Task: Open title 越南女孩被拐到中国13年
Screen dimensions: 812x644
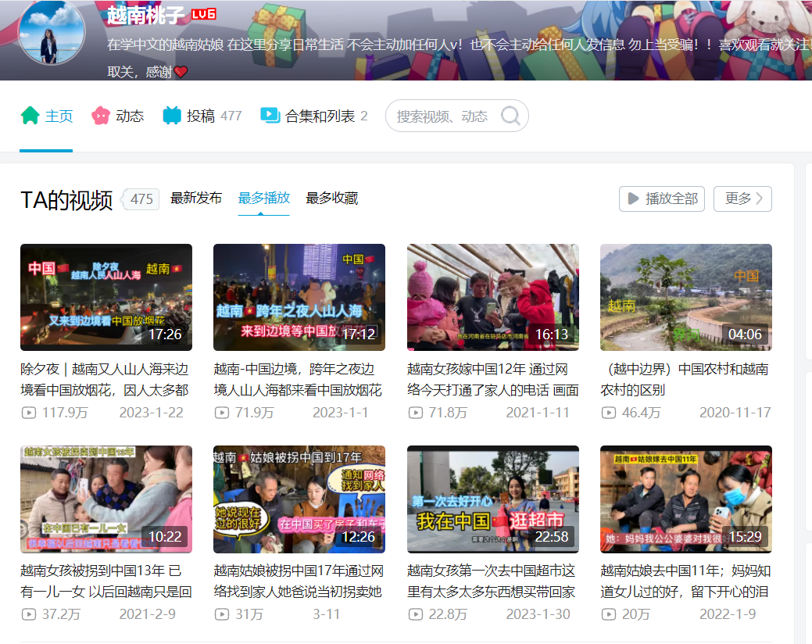Action: coord(106,581)
